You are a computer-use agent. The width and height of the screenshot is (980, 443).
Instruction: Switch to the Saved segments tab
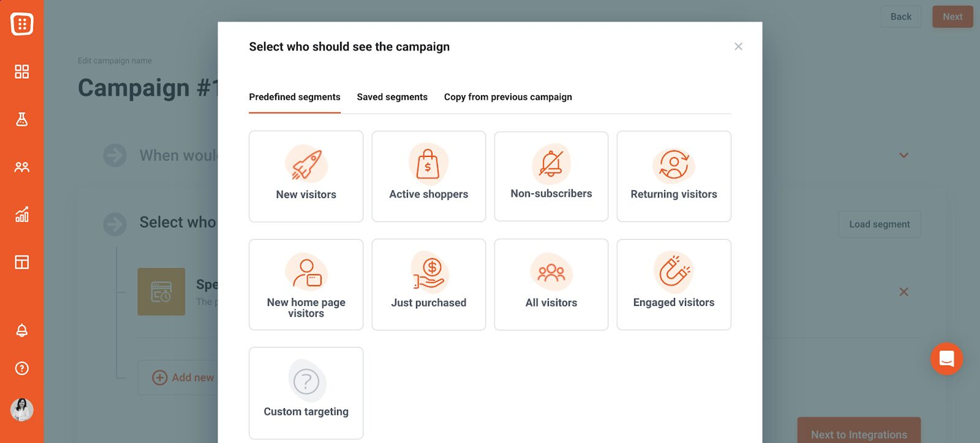click(x=392, y=97)
